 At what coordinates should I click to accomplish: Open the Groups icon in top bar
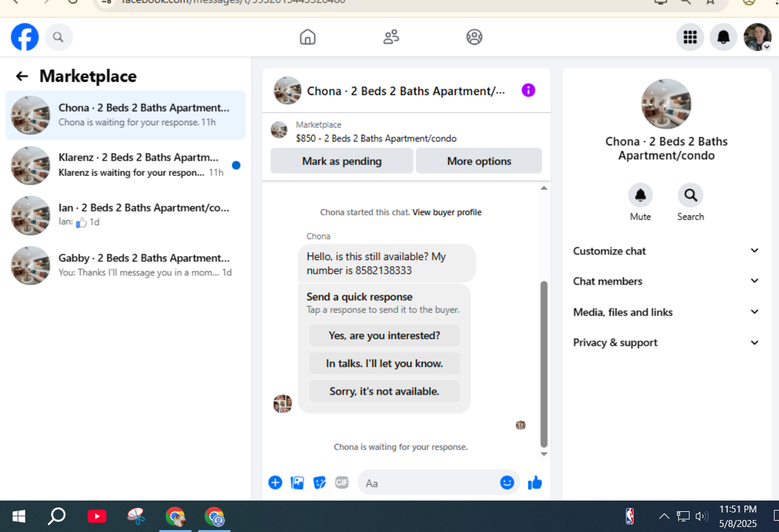tap(474, 37)
